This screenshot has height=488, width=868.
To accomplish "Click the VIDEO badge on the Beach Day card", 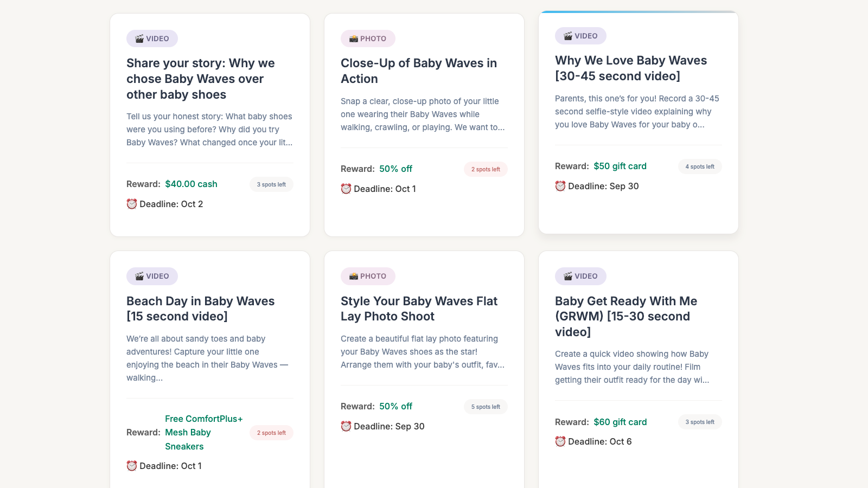I will click(x=152, y=276).
